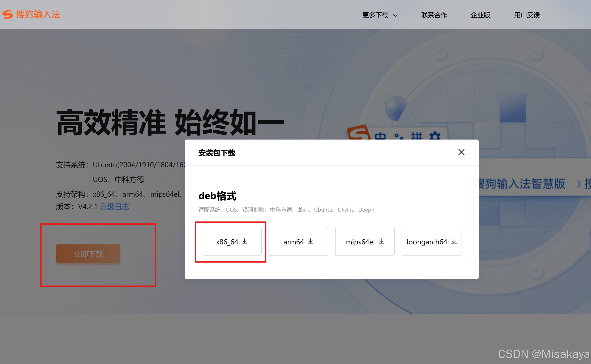Go to the 企业版 page
Screen dimensions: 591x364
coord(481,15)
